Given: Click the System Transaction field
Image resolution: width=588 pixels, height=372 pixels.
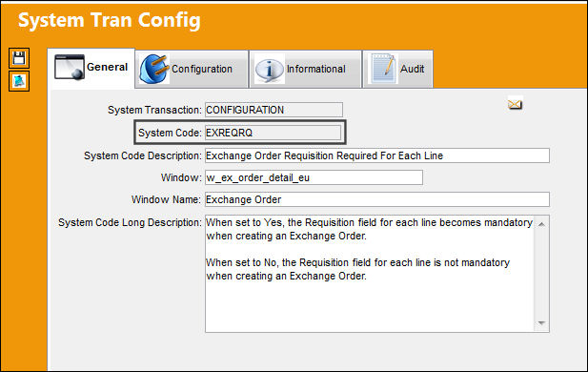Looking at the screenshot, I should point(274,110).
